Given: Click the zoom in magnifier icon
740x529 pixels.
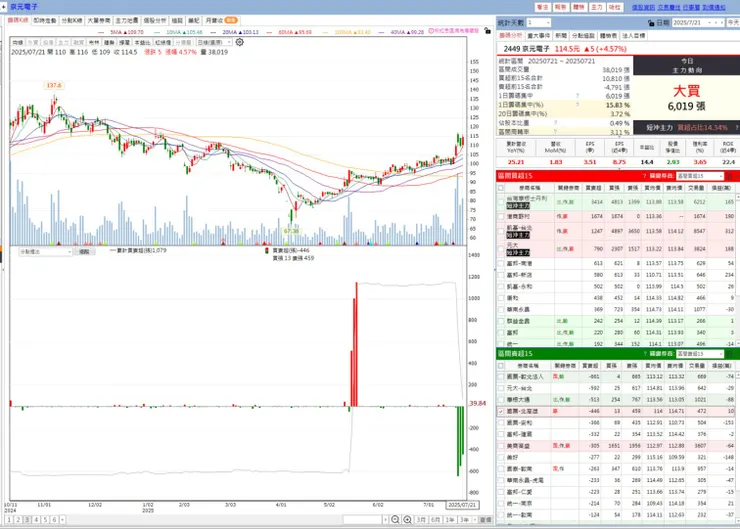Looking at the screenshot, I should point(408,520).
